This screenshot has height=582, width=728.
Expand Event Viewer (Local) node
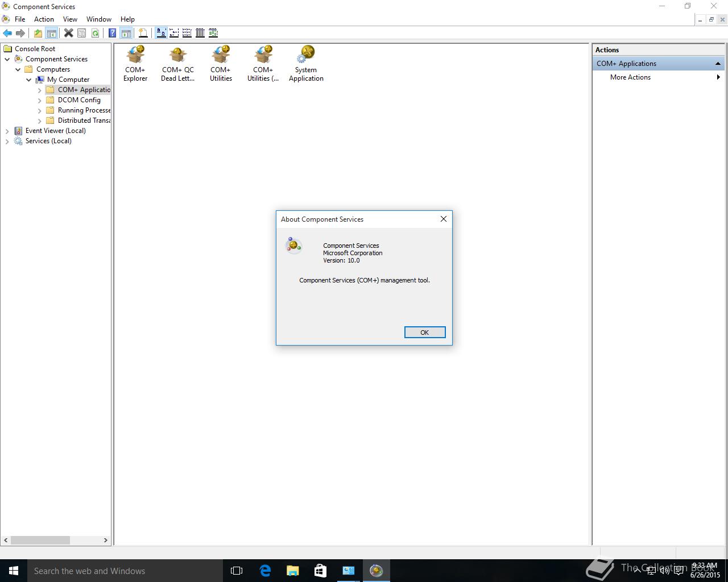point(7,131)
